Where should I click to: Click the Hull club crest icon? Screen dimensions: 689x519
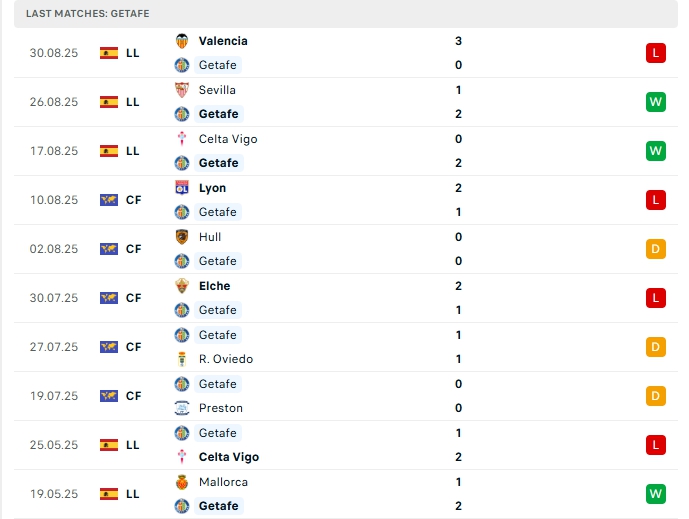pos(182,237)
